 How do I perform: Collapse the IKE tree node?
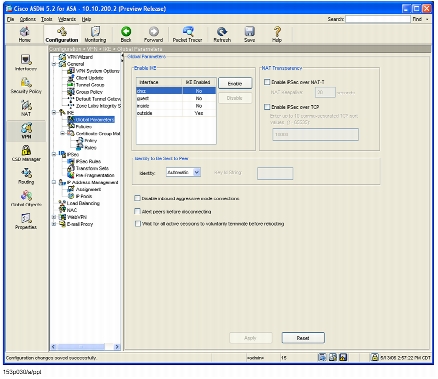[x=54, y=113]
